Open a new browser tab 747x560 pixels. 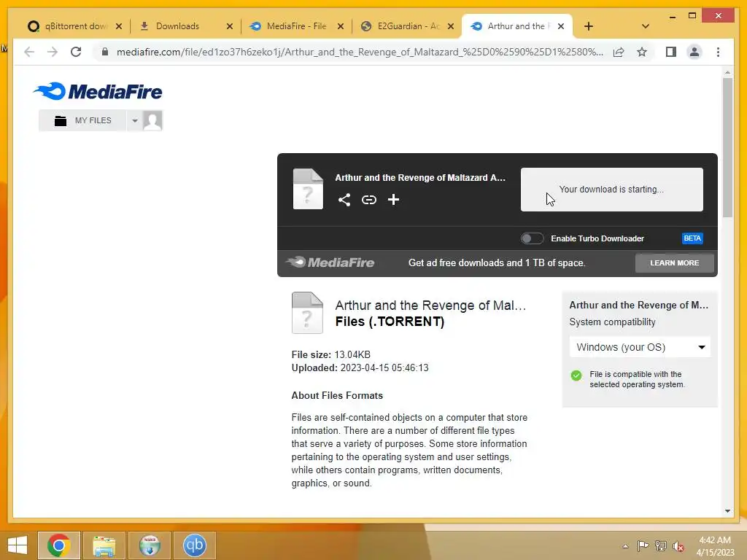pos(589,26)
